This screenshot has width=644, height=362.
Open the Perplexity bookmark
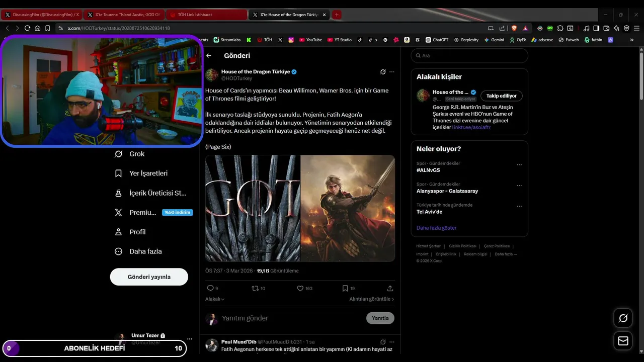[466, 40]
